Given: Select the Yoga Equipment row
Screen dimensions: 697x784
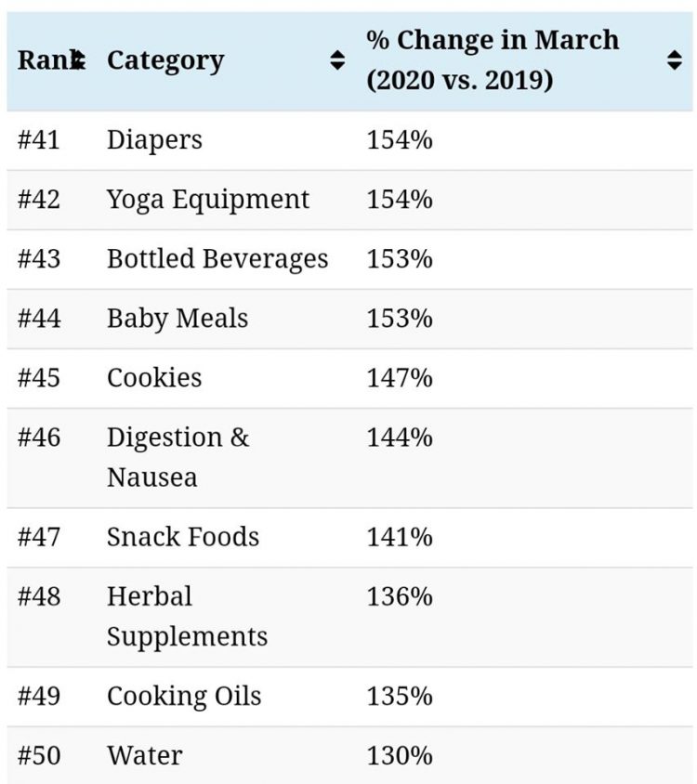Looking at the screenshot, I should [208, 200].
